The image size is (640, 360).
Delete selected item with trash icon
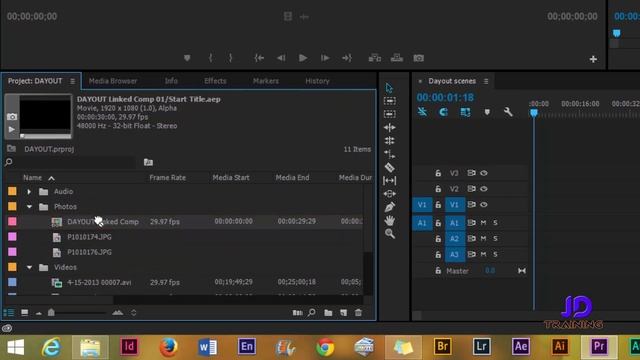click(358, 313)
